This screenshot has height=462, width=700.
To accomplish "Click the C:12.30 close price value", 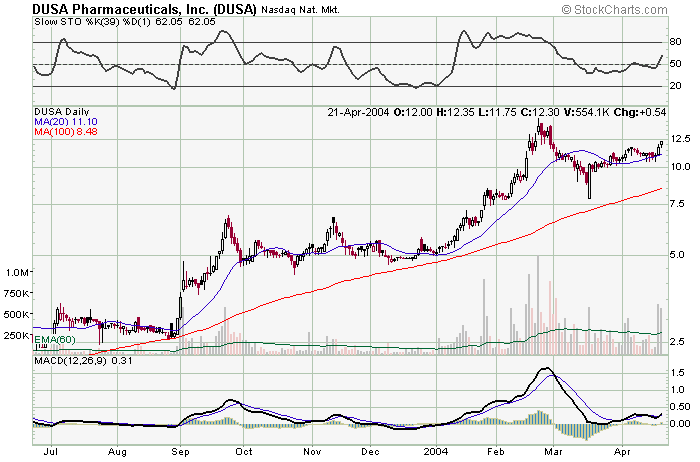I will click(x=540, y=112).
